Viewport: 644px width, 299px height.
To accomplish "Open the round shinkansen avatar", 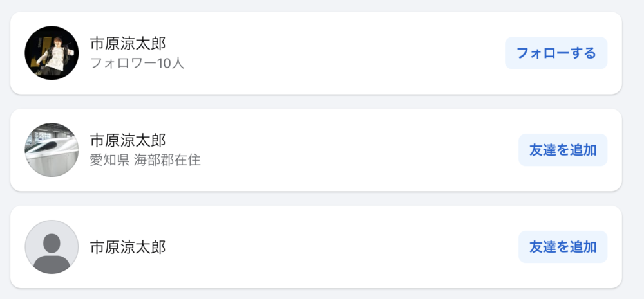I will point(52,150).
